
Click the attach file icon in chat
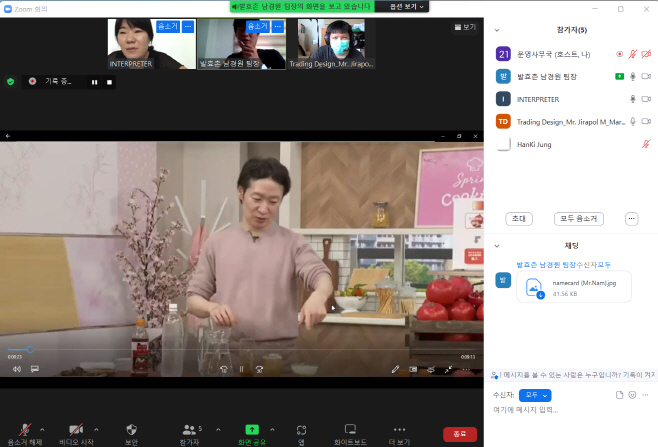click(x=619, y=395)
